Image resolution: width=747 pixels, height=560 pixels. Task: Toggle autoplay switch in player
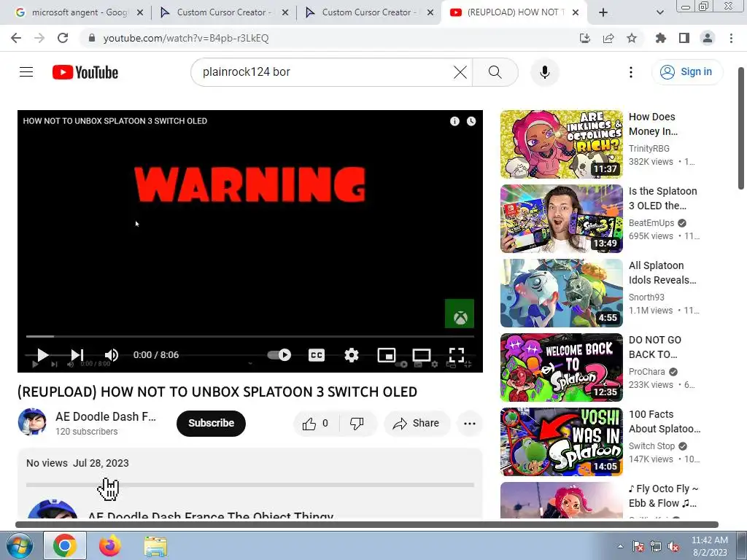pos(279,355)
